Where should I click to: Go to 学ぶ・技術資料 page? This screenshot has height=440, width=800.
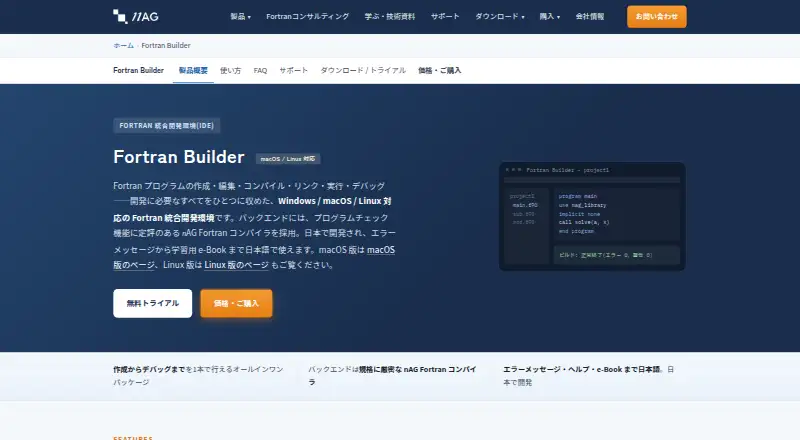[x=390, y=16]
